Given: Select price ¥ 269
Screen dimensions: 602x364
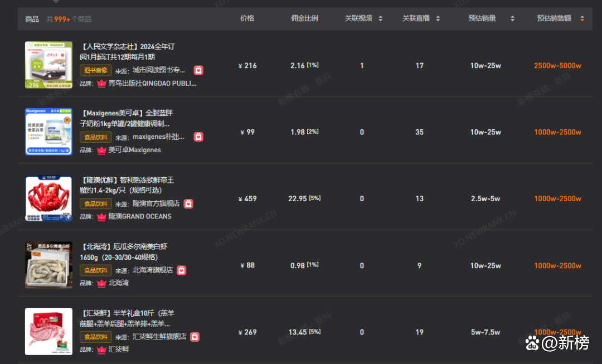Looking at the screenshot, I should (247, 332).
